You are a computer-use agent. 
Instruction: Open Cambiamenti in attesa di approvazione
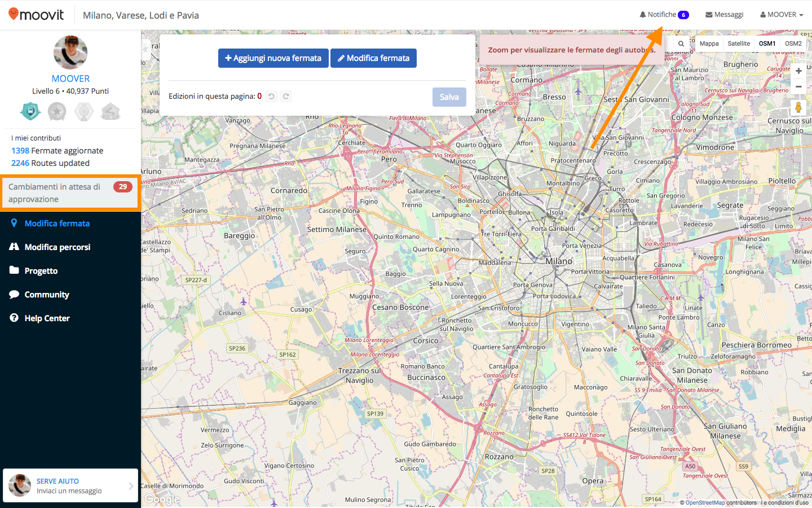click(70, 192)
